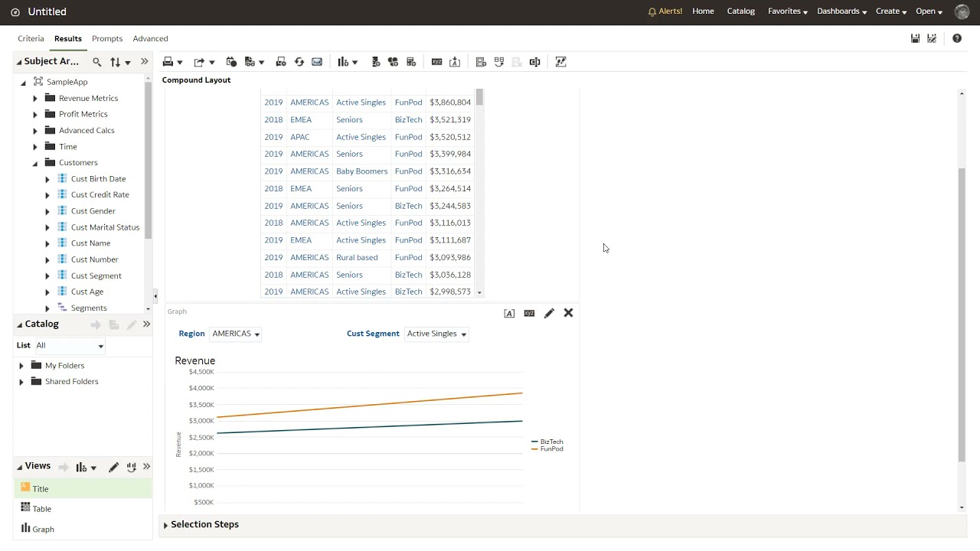The height and width of the screenshot is (551, 980).
Task: Click the export analysis icon
Action: [x=199, y=62]
